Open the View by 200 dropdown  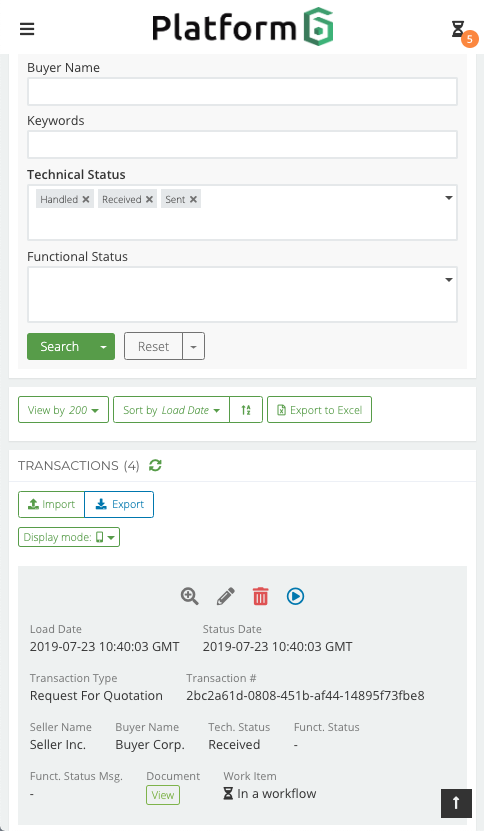(x=63, y=410)
